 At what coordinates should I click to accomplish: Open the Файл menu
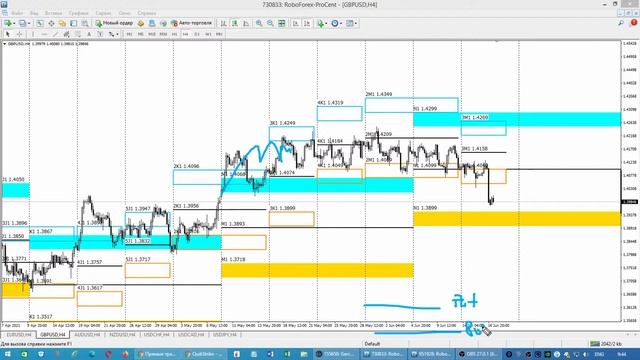pyautogui.click(x=17, y=13)
